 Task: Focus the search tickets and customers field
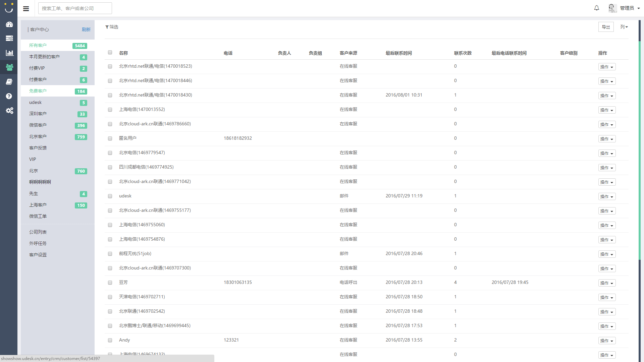coord(75,8)
